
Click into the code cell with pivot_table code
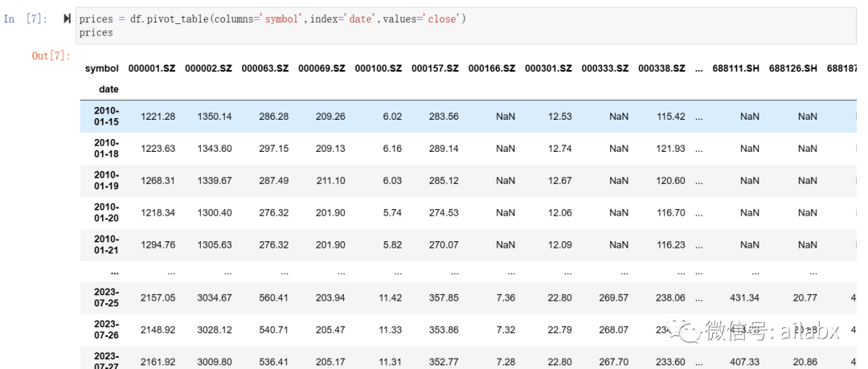pyautogui.click(x=466, y=26)
